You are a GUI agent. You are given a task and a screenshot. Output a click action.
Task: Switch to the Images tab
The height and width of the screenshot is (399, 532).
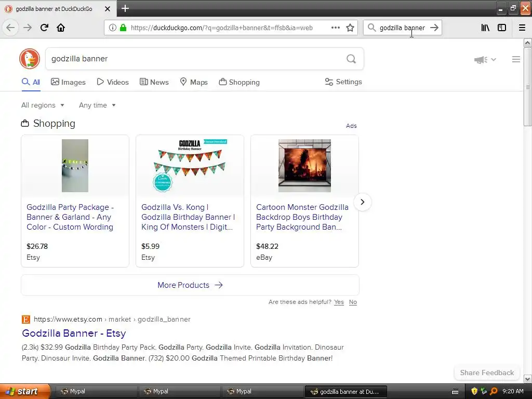pos(68,82)
